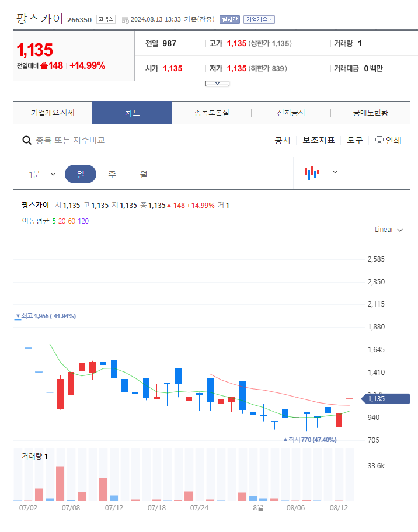Click the search magnifier icon
The image size is (418, 532).
[27, 141]
